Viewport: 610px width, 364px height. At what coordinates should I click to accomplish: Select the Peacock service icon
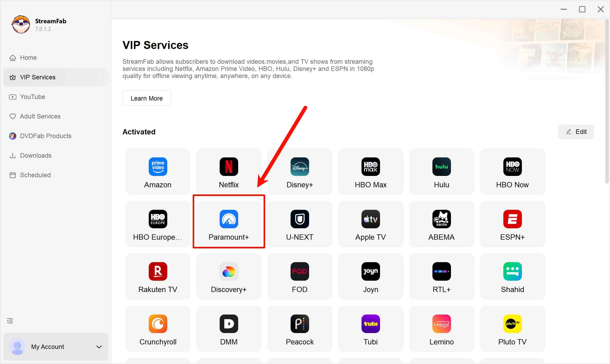tap(300, 324)
